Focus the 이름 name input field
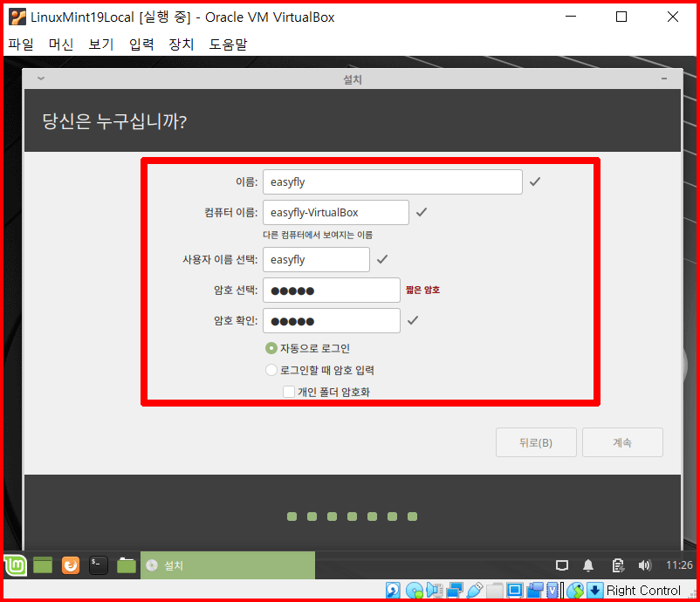 pos(393,181)
